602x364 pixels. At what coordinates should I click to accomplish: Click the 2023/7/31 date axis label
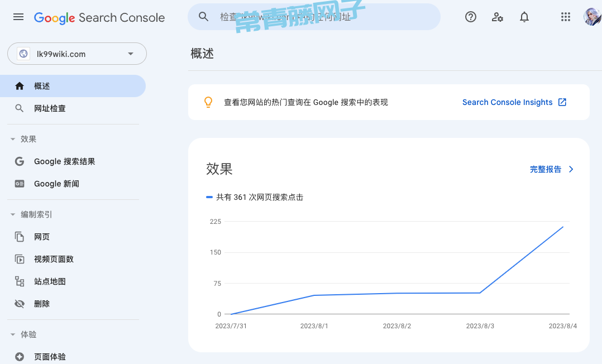point(231,326)
